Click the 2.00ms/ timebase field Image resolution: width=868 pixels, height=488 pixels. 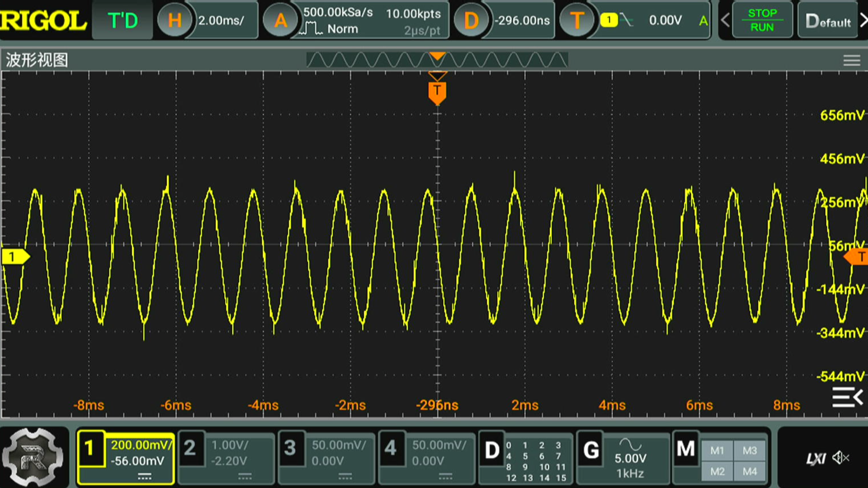point(221,20)
